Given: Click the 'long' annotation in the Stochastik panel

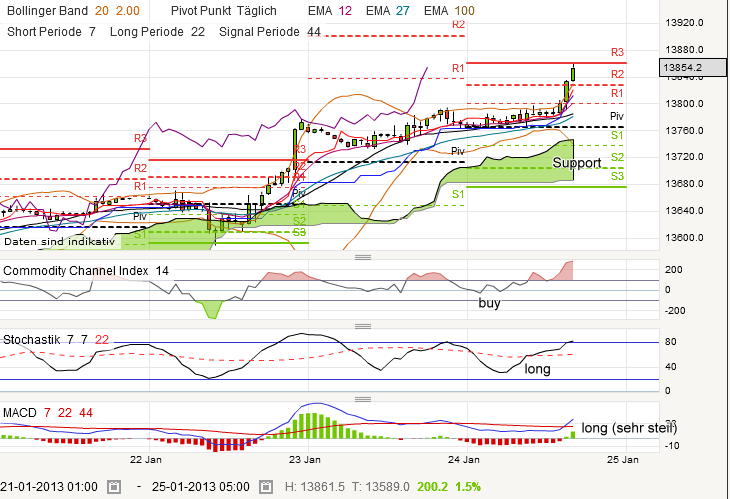Looking at the screenshot, I should point(537,369).
